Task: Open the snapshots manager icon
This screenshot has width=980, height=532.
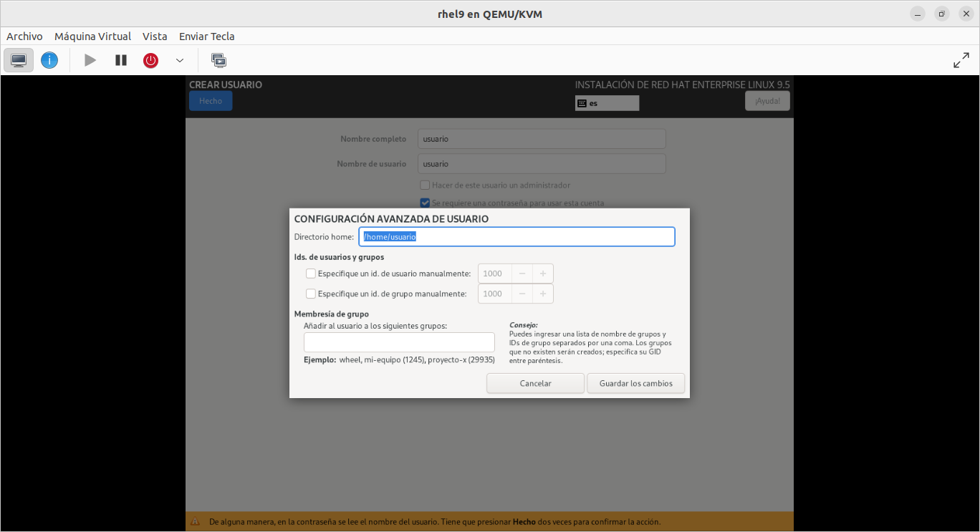Action: 218,60
